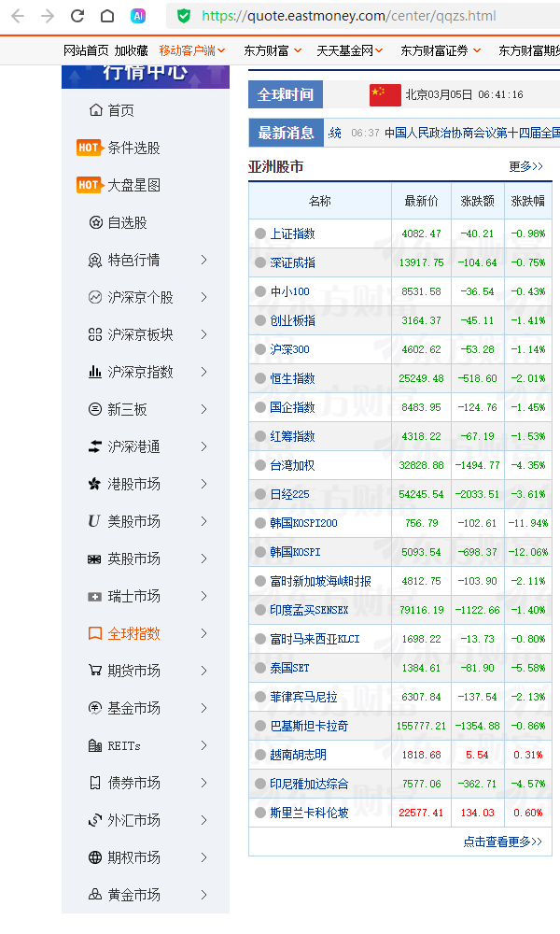This screenshot has height=934, width=560.
Task: Reload the page with the refresh icon
Action: (x=77, y=16)
